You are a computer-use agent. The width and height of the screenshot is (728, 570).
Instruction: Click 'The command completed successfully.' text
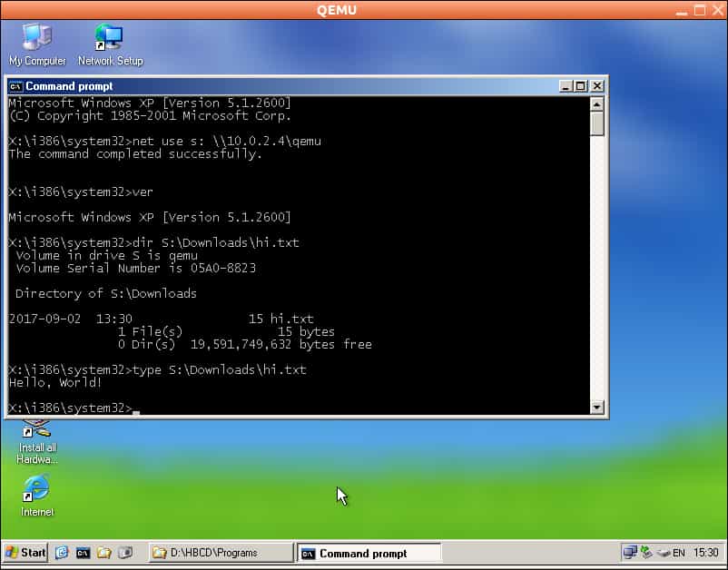135,154
